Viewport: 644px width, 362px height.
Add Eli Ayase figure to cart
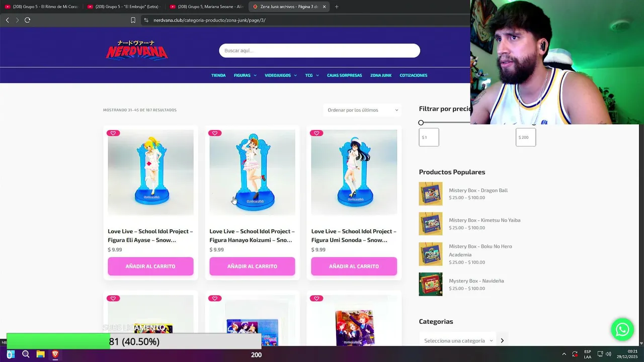coord(150,266)
